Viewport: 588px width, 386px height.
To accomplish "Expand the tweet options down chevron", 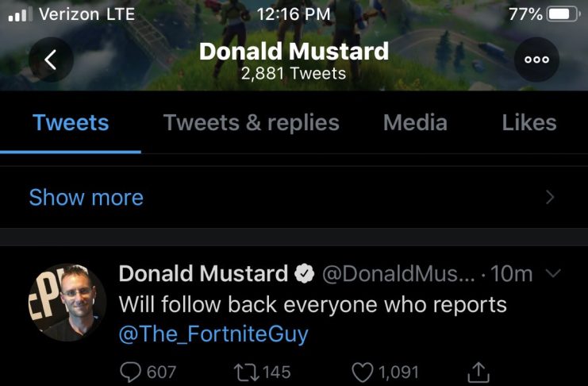I will coord(553,273).
